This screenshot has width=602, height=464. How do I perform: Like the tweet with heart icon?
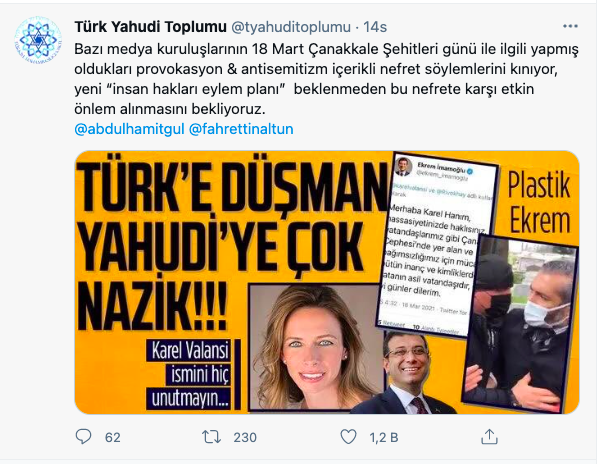[x=349, y=437]
